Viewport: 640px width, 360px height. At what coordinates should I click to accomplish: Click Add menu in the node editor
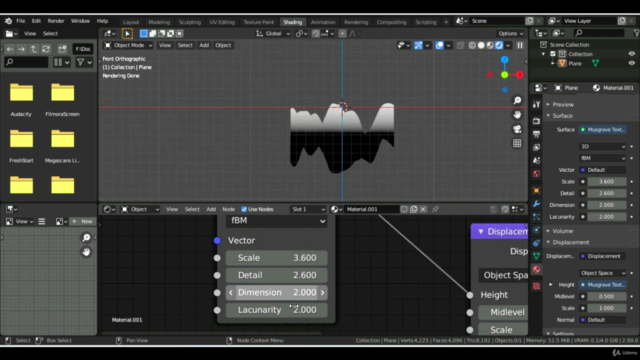[211, 209]
